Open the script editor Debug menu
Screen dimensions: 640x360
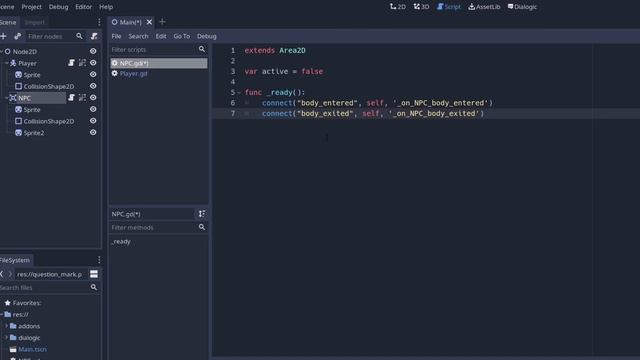pos(207,36)
